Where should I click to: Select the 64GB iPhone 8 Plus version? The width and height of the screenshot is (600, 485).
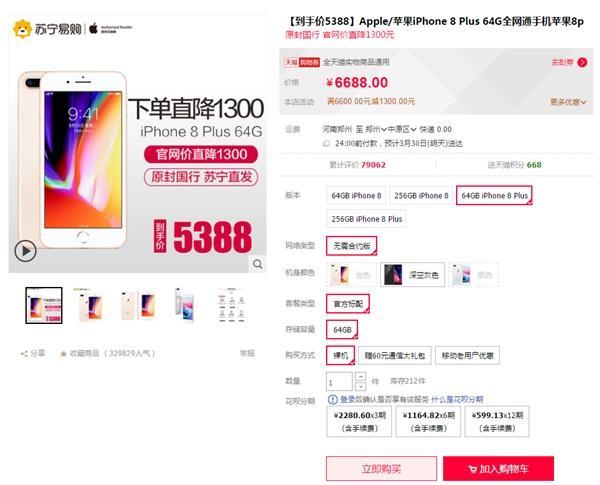point(494,196)
